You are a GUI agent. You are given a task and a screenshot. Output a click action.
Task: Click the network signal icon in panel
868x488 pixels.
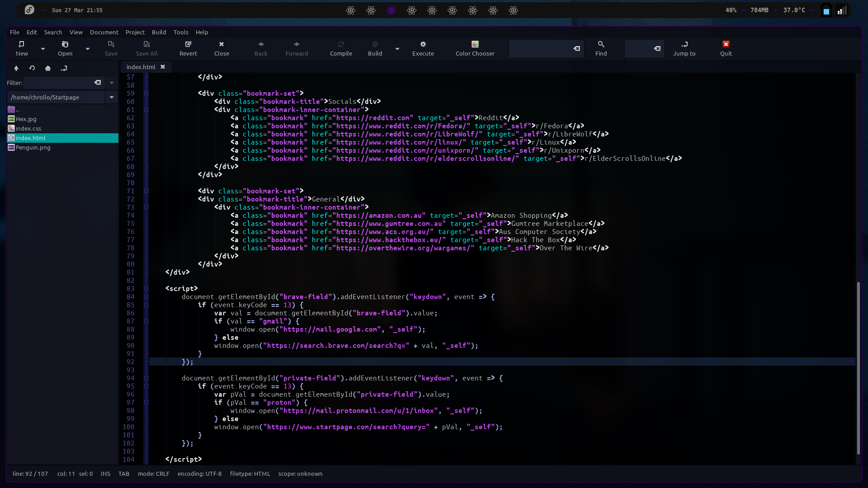point(842,10)
